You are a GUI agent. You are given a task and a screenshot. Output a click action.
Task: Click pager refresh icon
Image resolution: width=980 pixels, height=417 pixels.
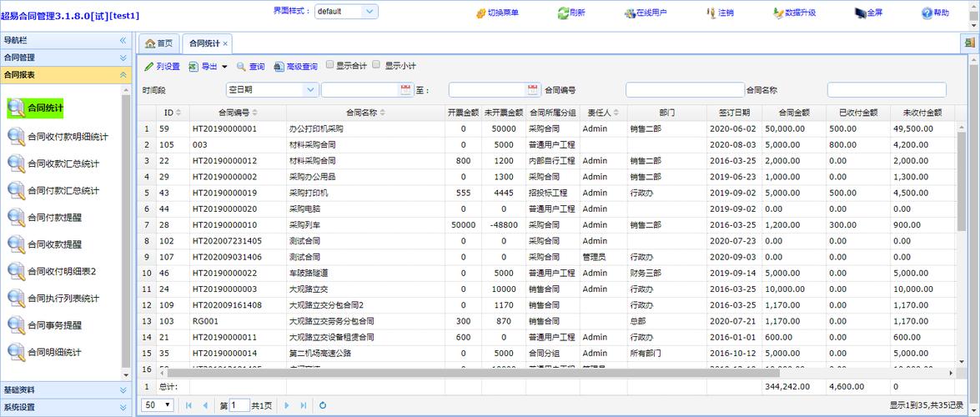point(323,405)
